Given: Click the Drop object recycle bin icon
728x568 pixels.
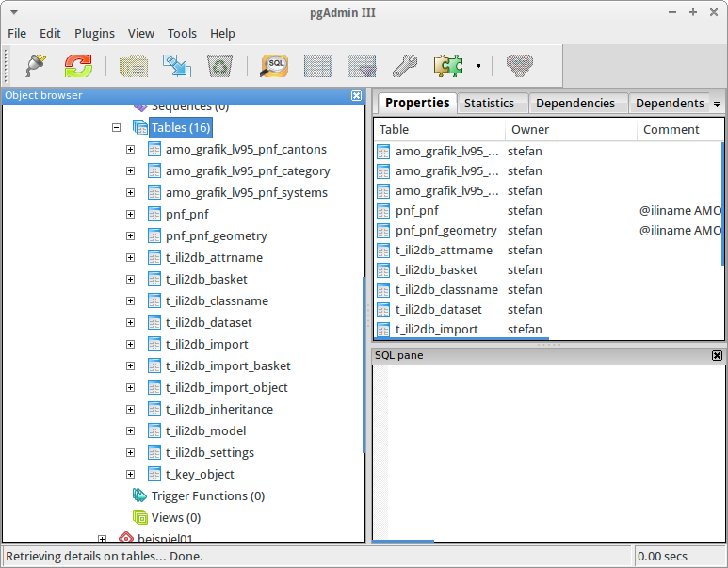Looking at the screenshot, I should 219,66.
